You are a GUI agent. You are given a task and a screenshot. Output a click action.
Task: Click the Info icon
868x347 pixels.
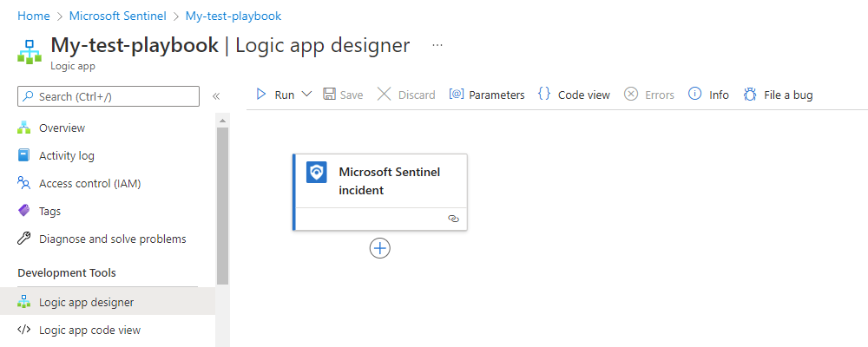694,95
